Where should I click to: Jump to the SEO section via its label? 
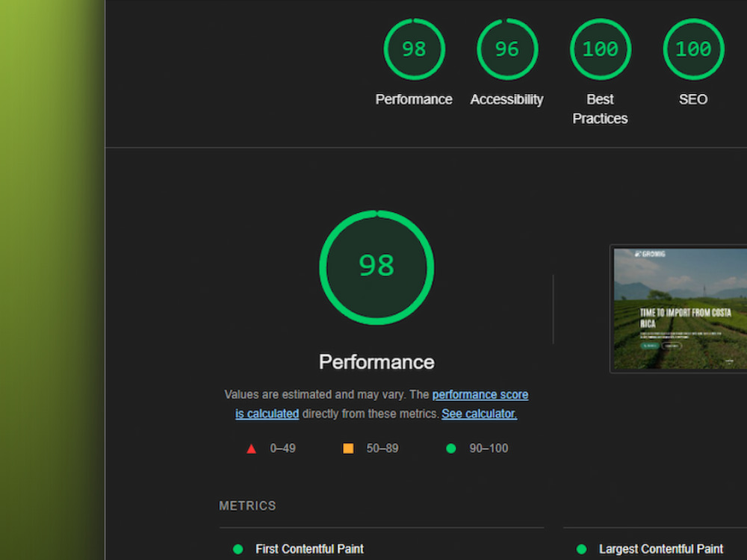click(693, 99)
